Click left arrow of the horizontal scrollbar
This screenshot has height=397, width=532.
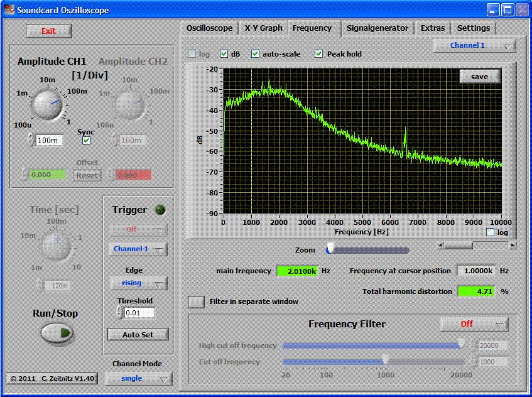pyautogui.click(x=440, y=245)
